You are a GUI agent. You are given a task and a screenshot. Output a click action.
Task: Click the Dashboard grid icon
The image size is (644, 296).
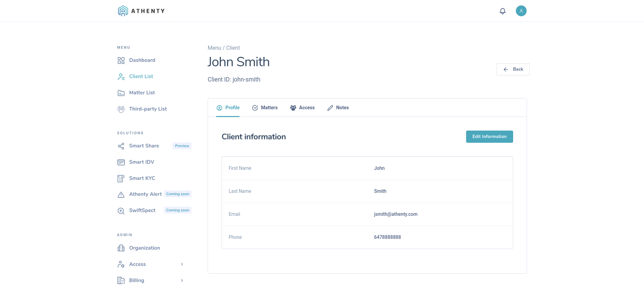click(121, 60)
